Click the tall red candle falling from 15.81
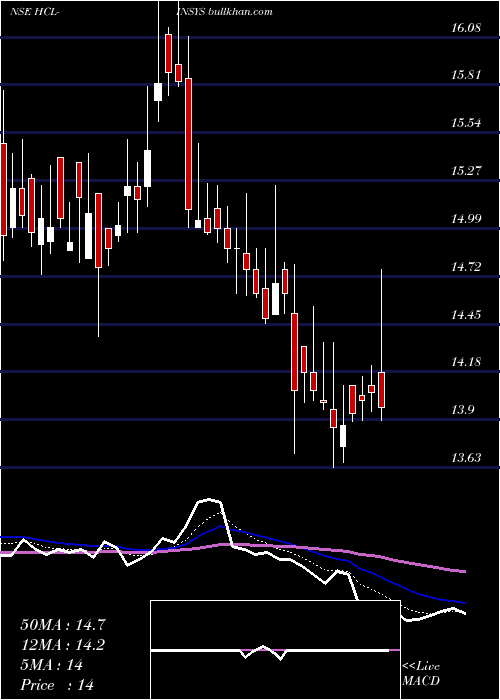The image size is (500, 700). [188, 144]
